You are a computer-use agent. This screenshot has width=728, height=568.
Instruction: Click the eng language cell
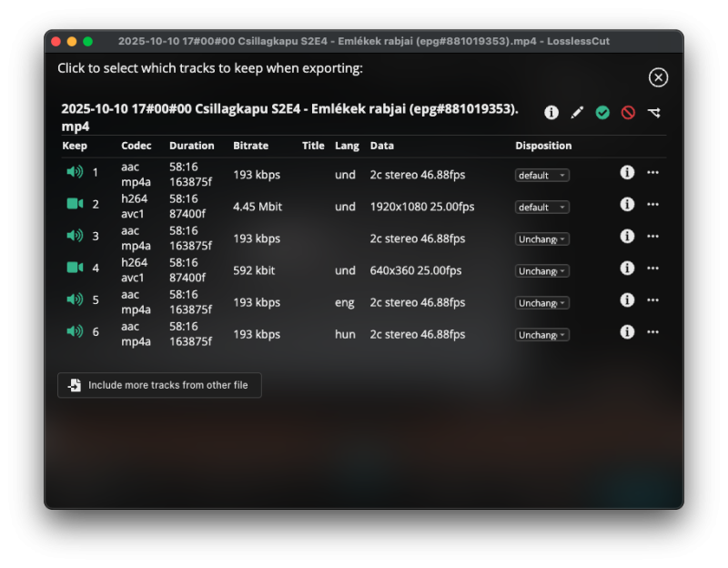pyautogui.click(x=345, y=303)
